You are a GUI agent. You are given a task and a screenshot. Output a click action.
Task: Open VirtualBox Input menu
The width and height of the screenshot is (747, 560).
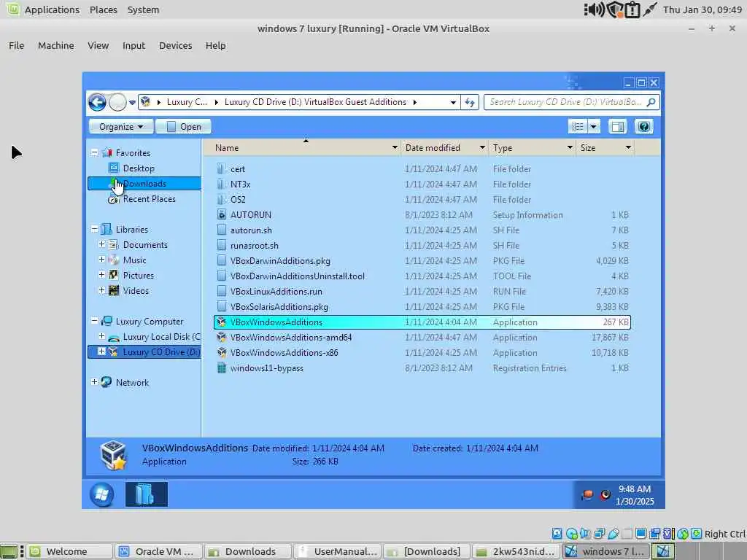tap(133, 45)
